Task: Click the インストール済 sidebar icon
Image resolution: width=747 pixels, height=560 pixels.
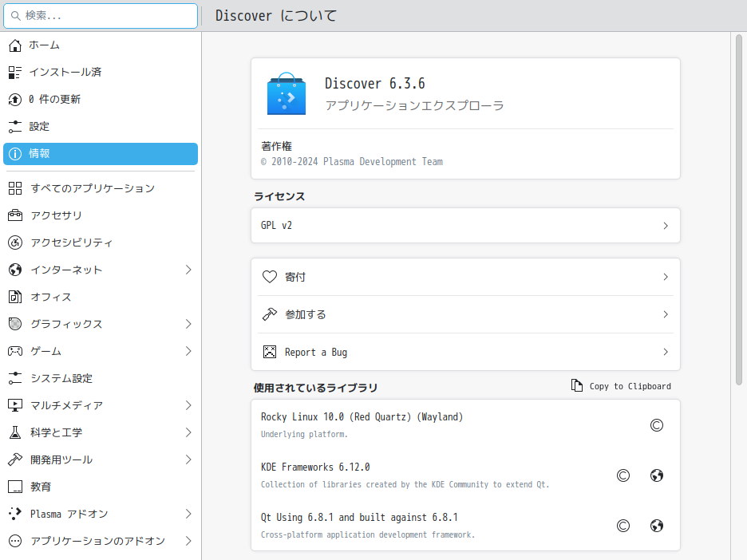Action: (15, 72)
